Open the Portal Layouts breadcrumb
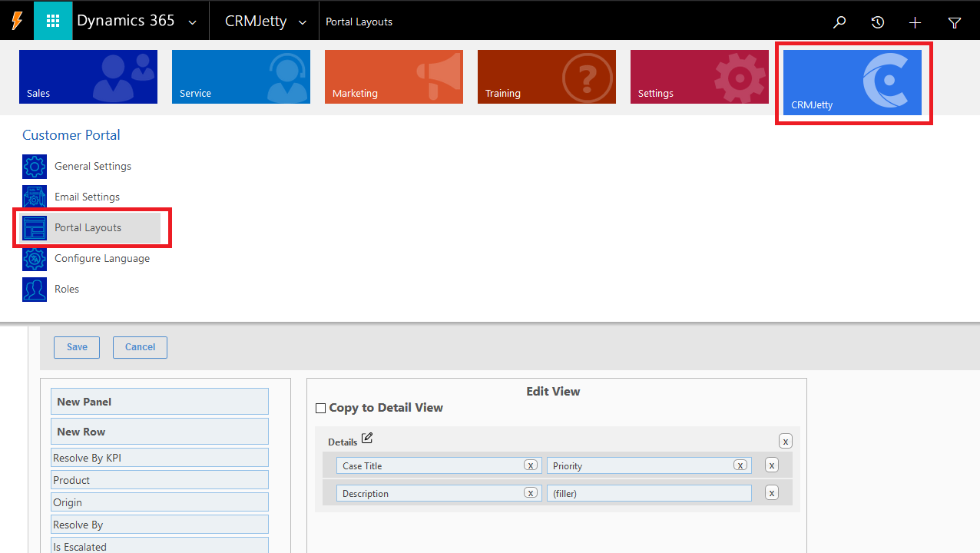The image size is (980, 553). (359, 22)
